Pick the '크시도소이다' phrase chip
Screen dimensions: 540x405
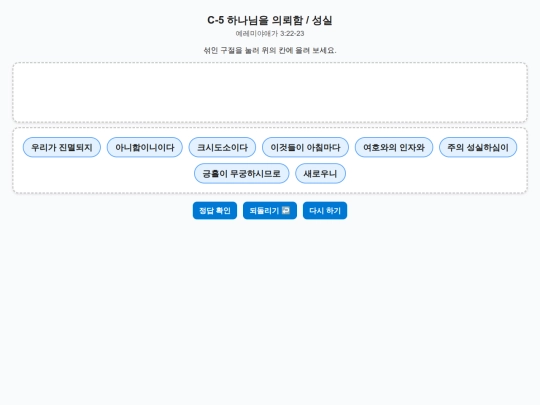(x=222, y=147)
